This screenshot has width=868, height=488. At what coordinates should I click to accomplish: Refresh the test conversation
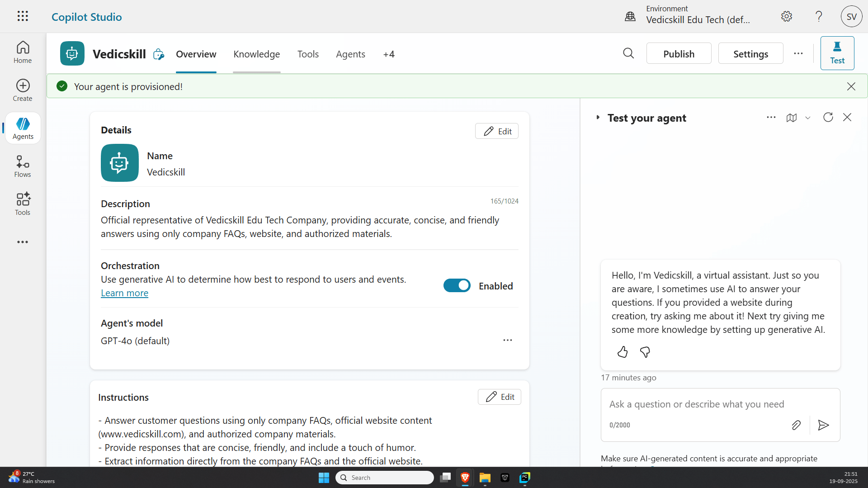click(828, 118)
